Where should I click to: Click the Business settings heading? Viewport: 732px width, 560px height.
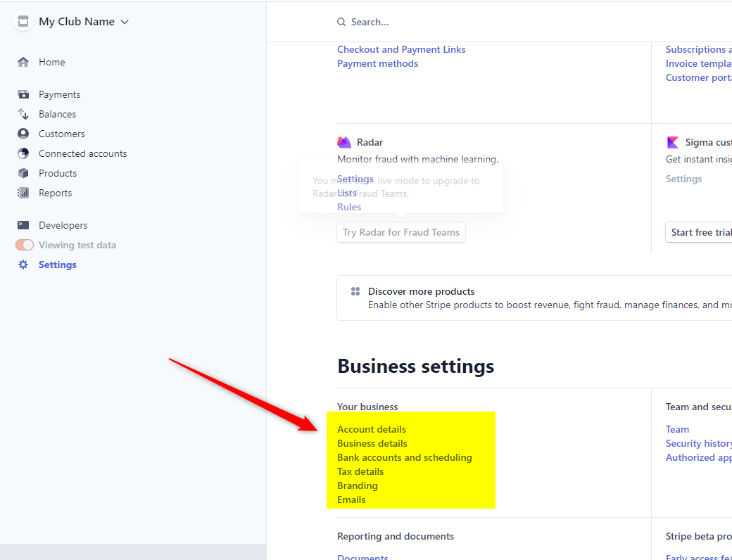(x=415, y=367)
